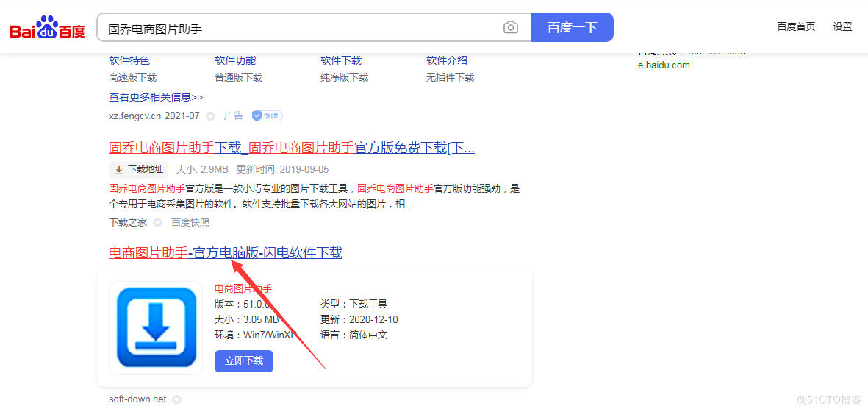This screenshot has height=412, width=868.
Task: Click the red 电商图片助手 card title
Action: pyautogui.click(x=243, y=288)
